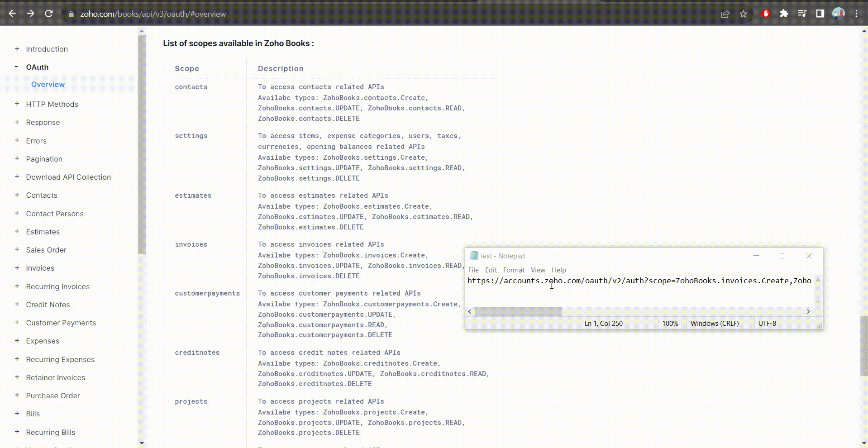This screenshot has height=448, width=868.
Task: Reload the page with refresh icon
Action: [x=49, y=14]
